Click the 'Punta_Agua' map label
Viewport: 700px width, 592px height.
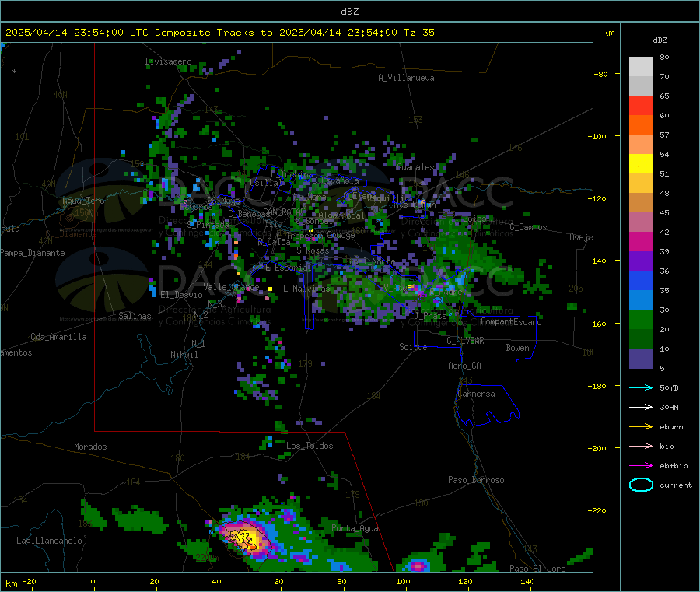[x=355, y=528]
